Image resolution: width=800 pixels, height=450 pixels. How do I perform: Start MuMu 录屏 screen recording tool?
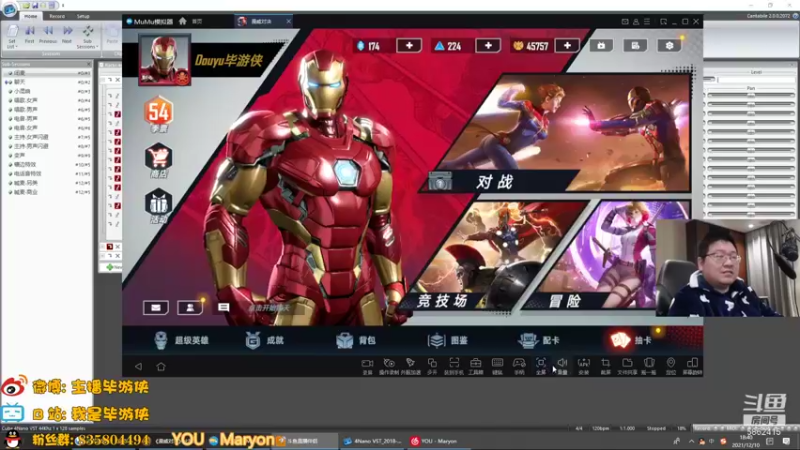click(367, 366)
